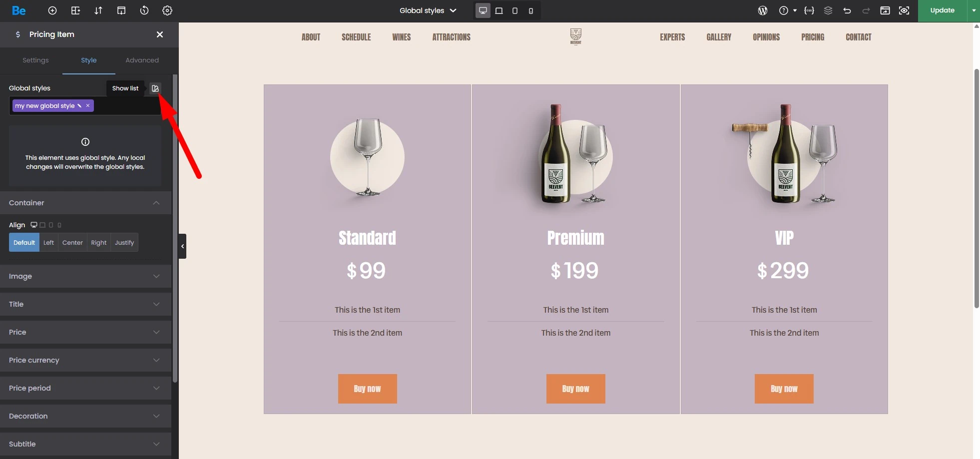Click Buy now under the Premium plan

[575, 389]
